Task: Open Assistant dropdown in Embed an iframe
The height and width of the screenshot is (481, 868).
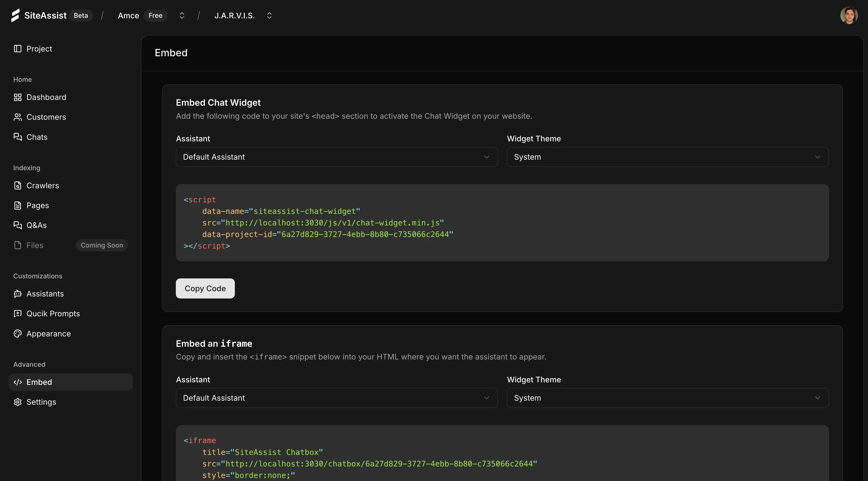Action: pyautogui.click(x=337, y=398)
